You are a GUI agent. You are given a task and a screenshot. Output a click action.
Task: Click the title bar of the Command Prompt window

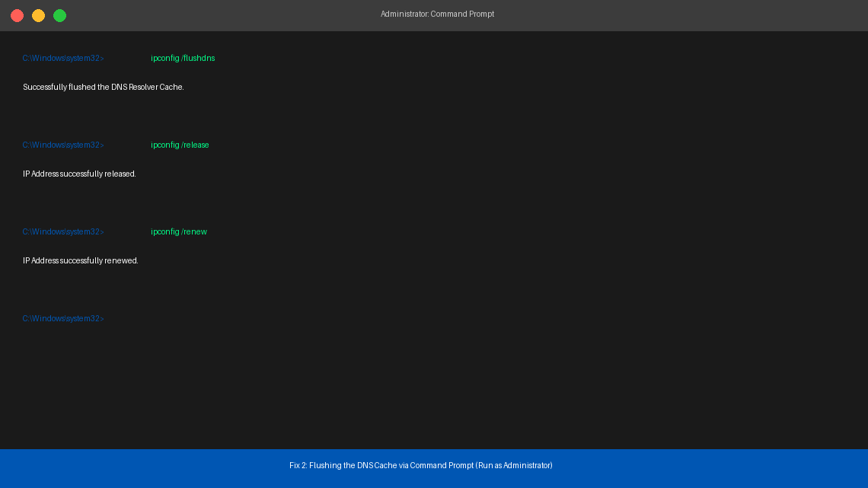228,14
